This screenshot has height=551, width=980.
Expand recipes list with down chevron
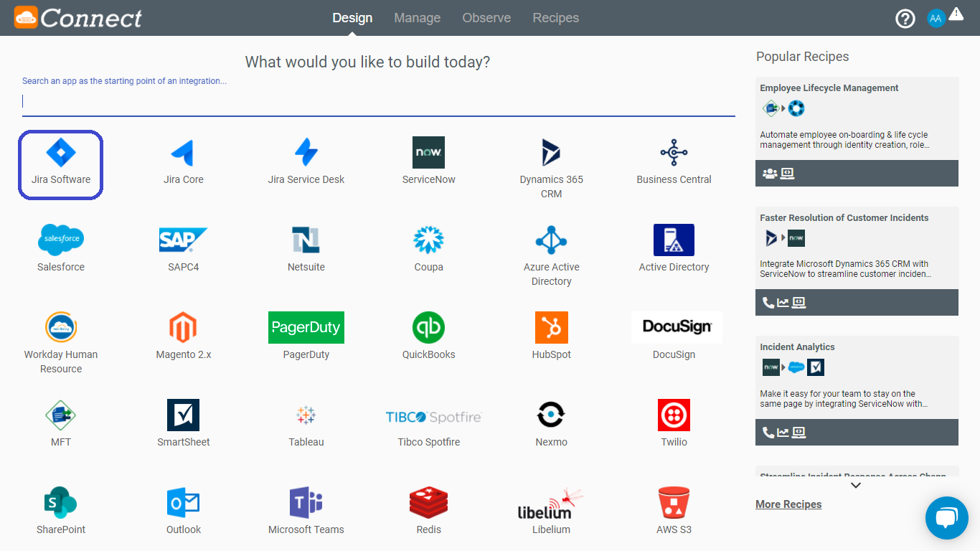tap(856, 486)
